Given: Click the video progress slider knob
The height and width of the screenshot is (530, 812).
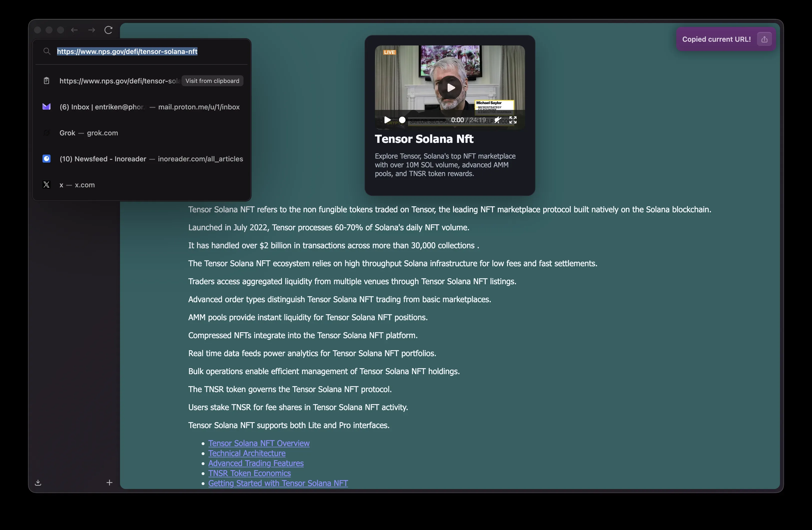Looking at the screenshot, I should (x=402, y=120).
